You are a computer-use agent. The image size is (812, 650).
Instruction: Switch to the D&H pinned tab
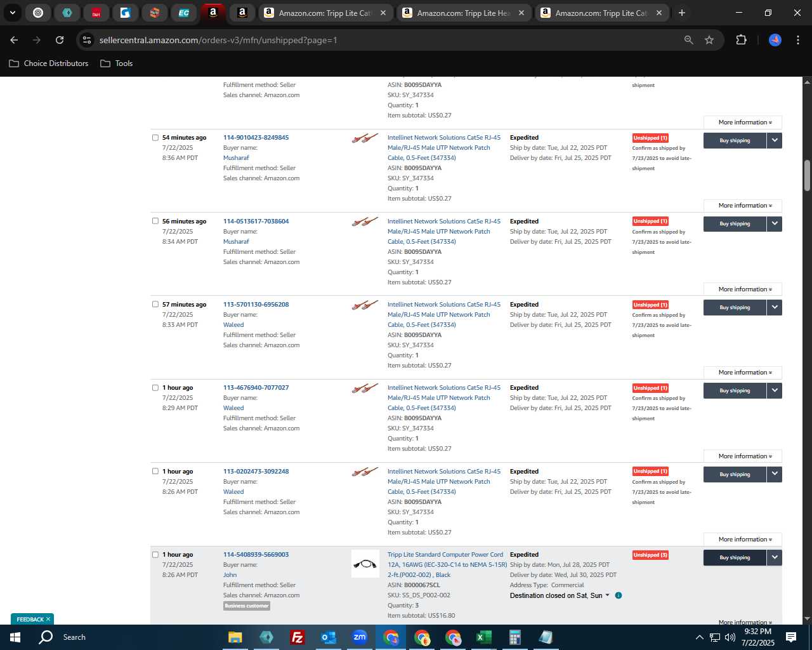[96, 13]
